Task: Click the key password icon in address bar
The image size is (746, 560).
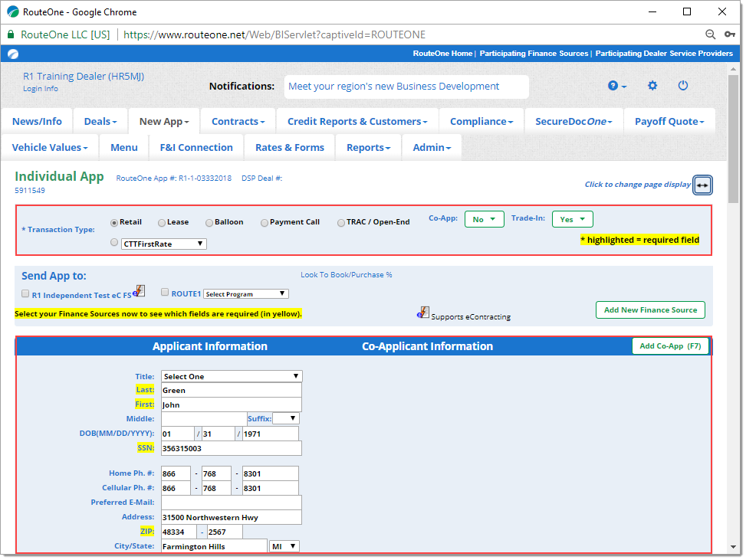Action: (730, 34)
